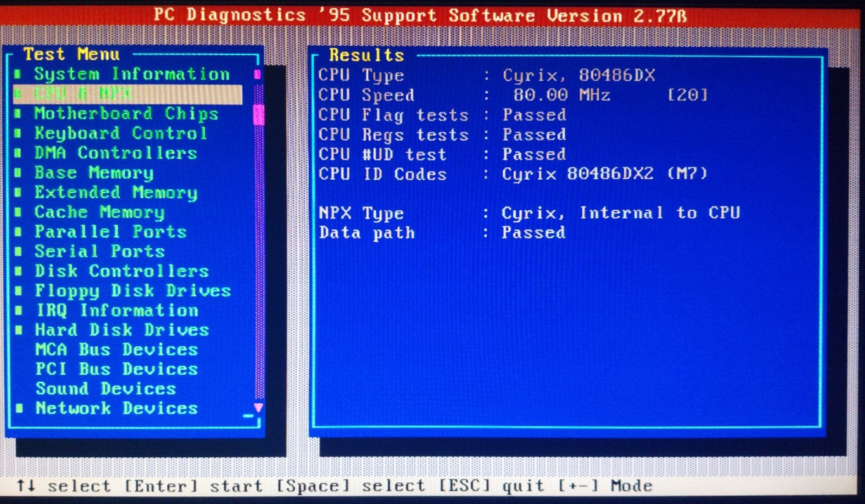This screenshot has width=865, height=504.
Task: Toggle the selection marker for Cache Memory
Action: coord(18,213)
